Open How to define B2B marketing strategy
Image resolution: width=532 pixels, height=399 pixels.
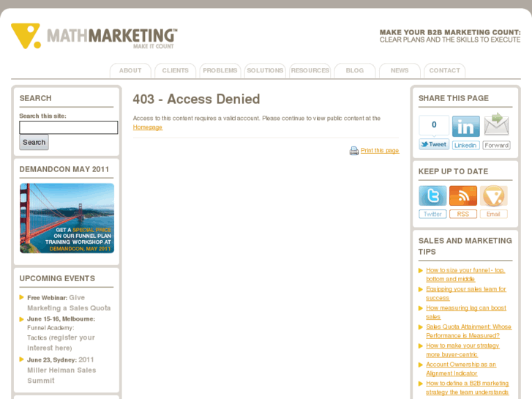point(467,387)
